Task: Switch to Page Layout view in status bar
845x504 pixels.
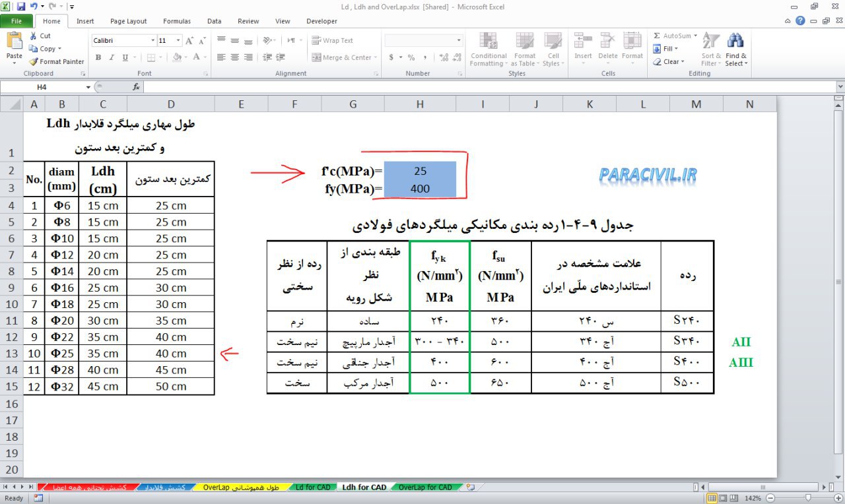Action: (x=724, y=498)
